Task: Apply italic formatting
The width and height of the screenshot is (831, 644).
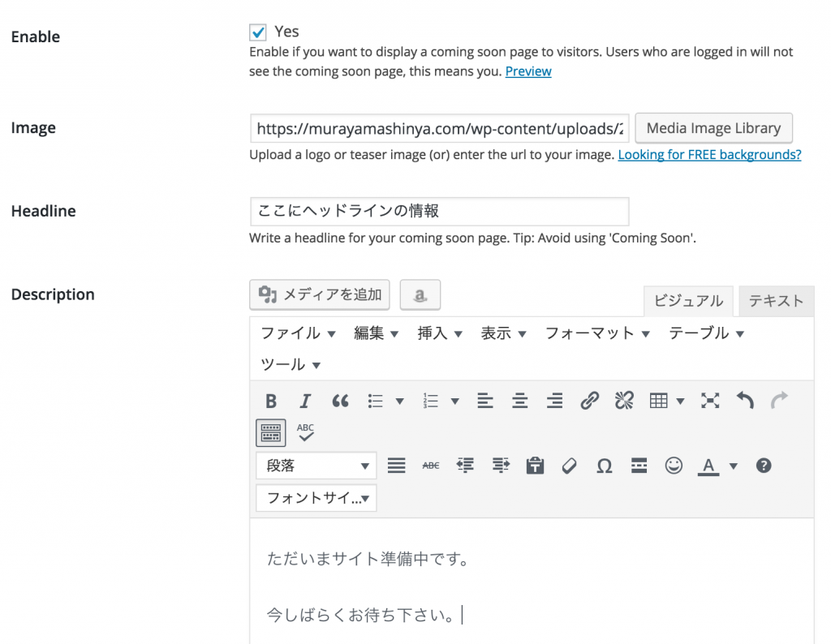Action: (305, 401)
